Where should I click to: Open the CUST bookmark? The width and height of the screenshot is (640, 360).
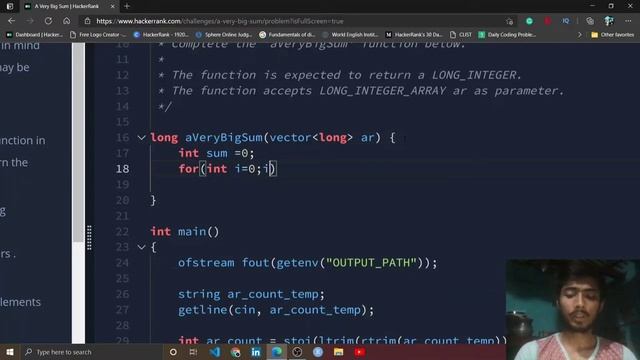click(461, 35)
